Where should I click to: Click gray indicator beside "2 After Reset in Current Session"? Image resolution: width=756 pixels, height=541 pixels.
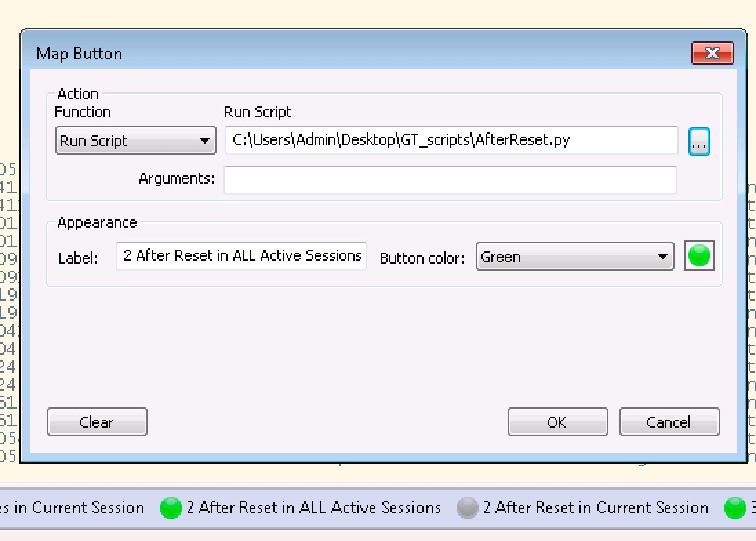(x=468, y=509)
